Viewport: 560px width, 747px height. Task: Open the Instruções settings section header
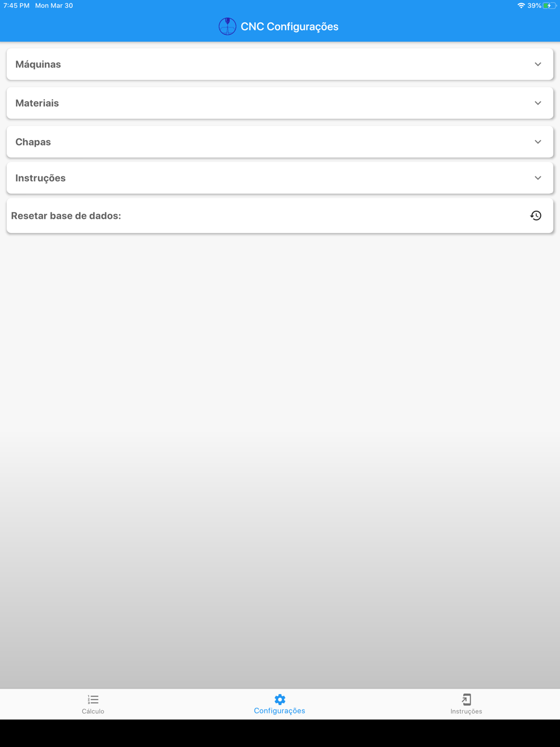pos(280,178)
